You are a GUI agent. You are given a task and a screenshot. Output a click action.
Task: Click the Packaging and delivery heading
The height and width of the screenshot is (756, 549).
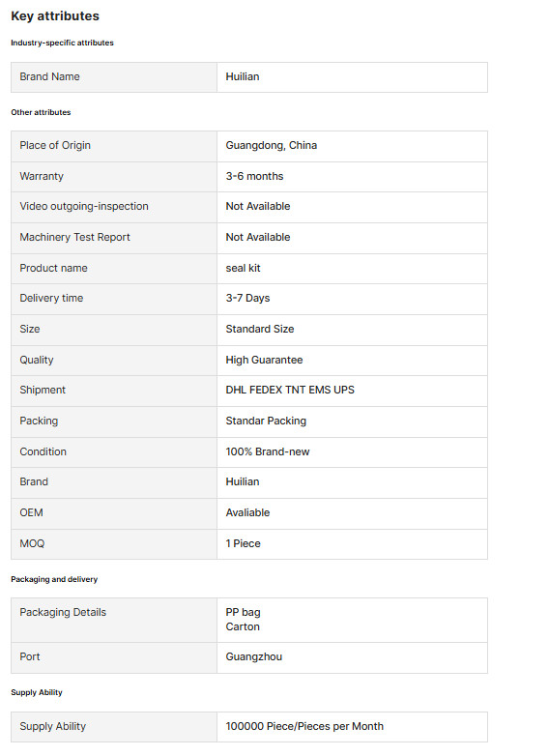[54, 579]
